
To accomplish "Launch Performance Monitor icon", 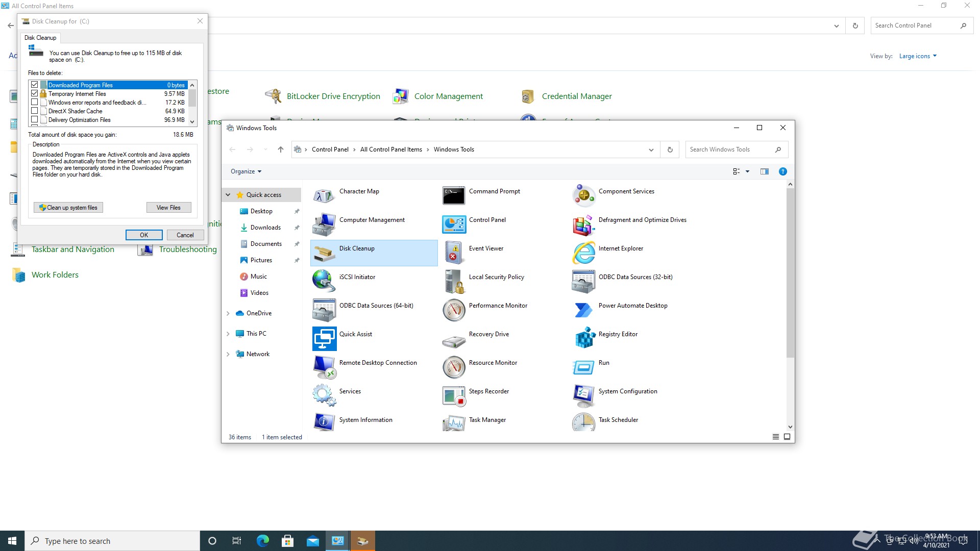I will click(454, 310).
